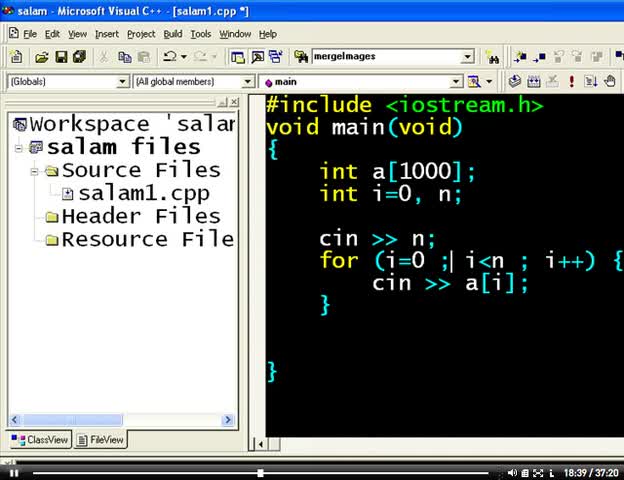Viewport: 624px width, 480px height.
Task: Open the Project menu
Action: tap(141, 34)
